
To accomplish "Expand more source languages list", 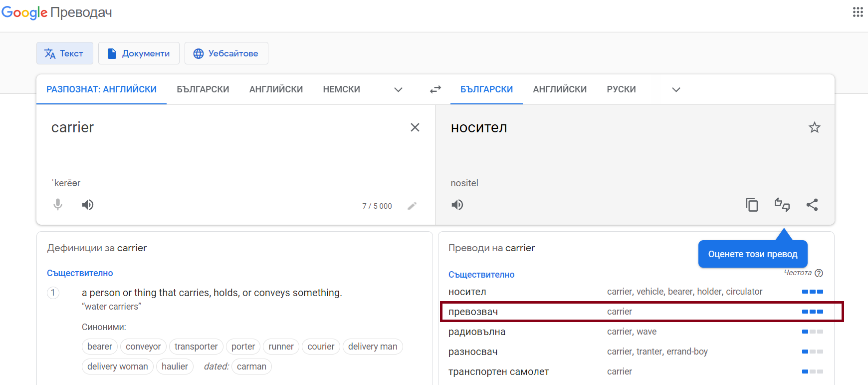I will coord(398,90).
